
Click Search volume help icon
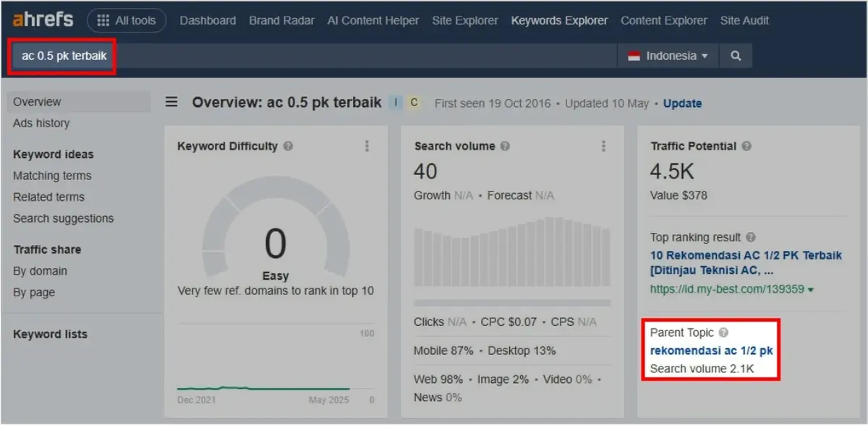click(x=505, y=146)
